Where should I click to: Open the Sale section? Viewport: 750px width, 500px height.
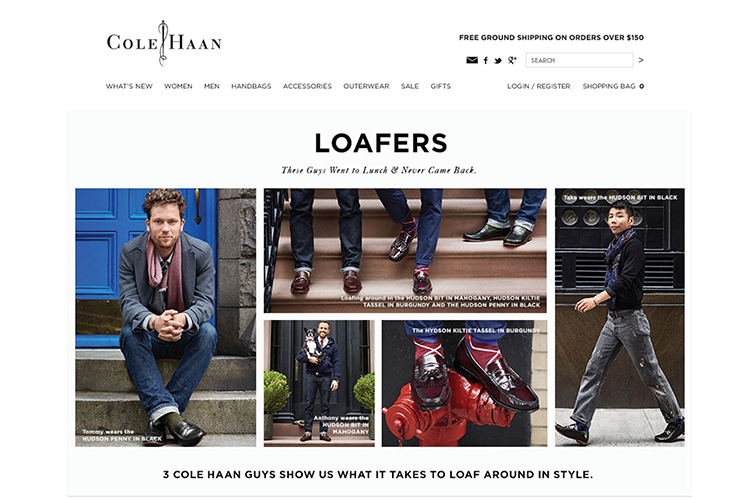point(410,86)
